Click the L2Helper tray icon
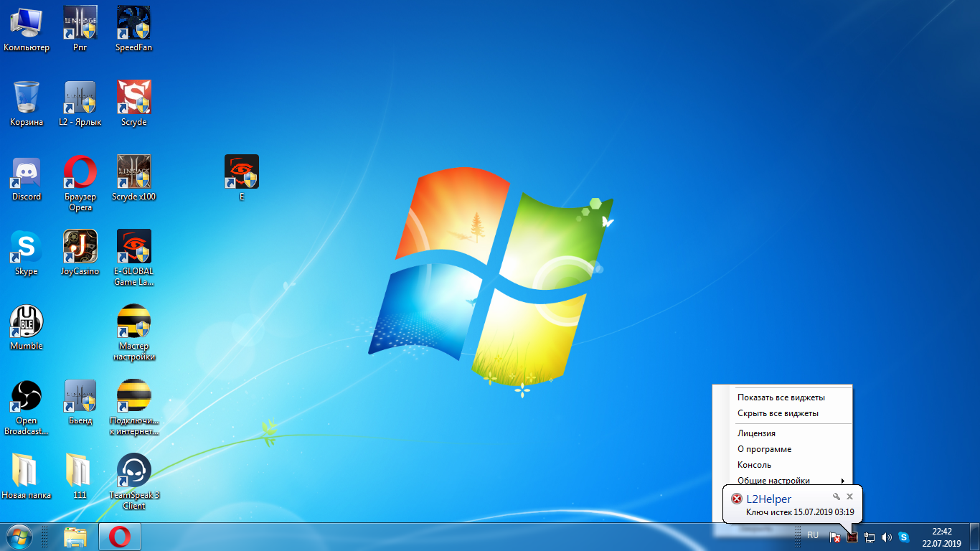Screen dimensions: 980x551 [852, 537]
